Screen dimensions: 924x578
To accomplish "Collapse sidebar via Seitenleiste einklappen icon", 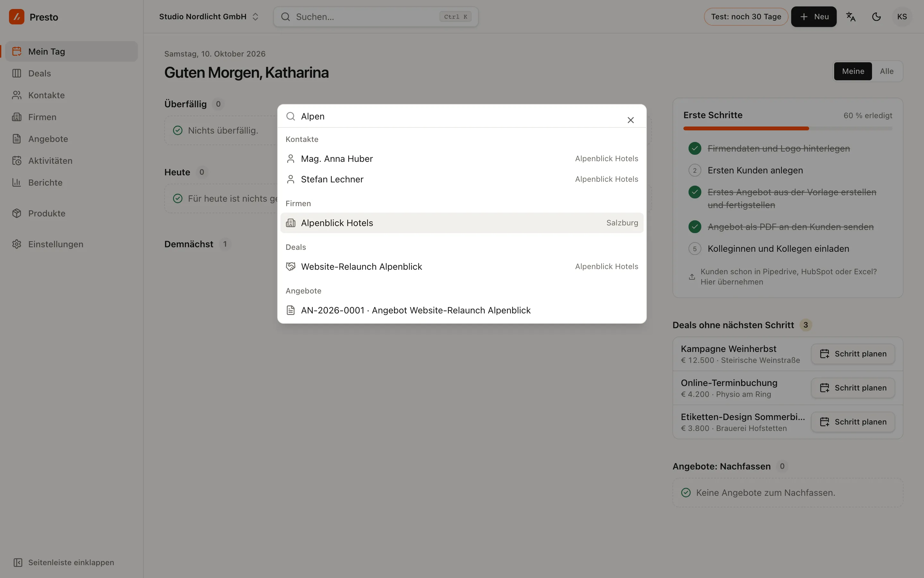I will pos(18,562).
